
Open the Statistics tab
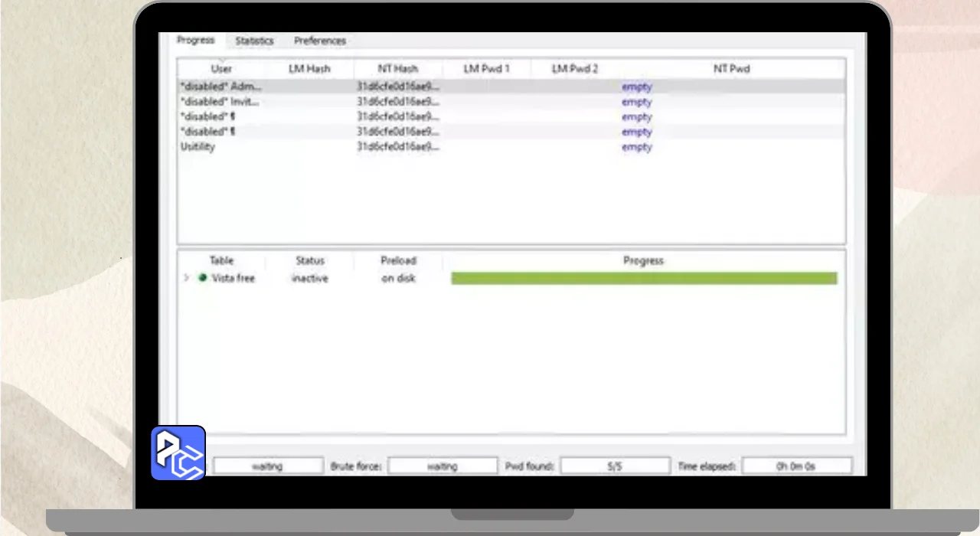[254, 41]
